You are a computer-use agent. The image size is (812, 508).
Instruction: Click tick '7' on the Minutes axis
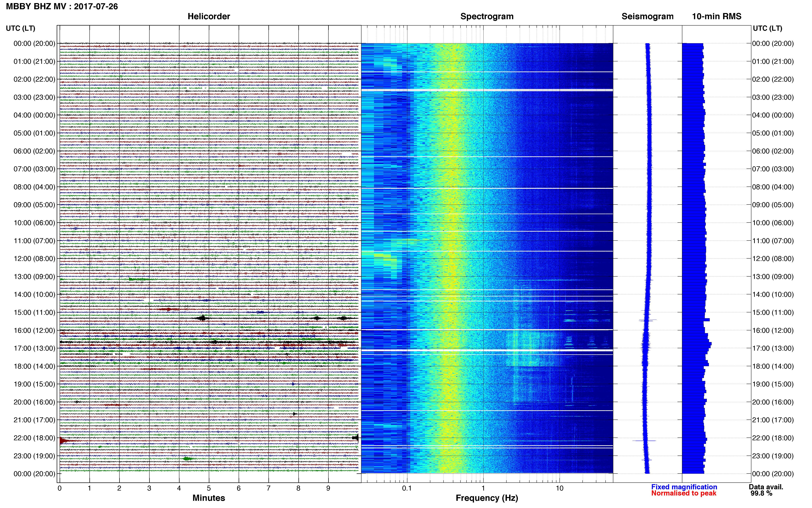coord(269,488)
